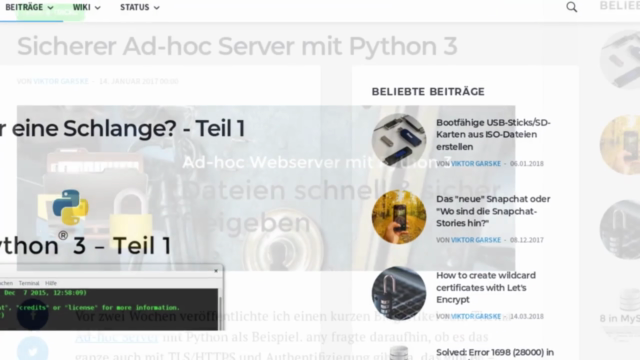Click the date 06.01.2018
The height and width of the screenshot is (360, 640).
pyautogui.click(x=527, y=164)
